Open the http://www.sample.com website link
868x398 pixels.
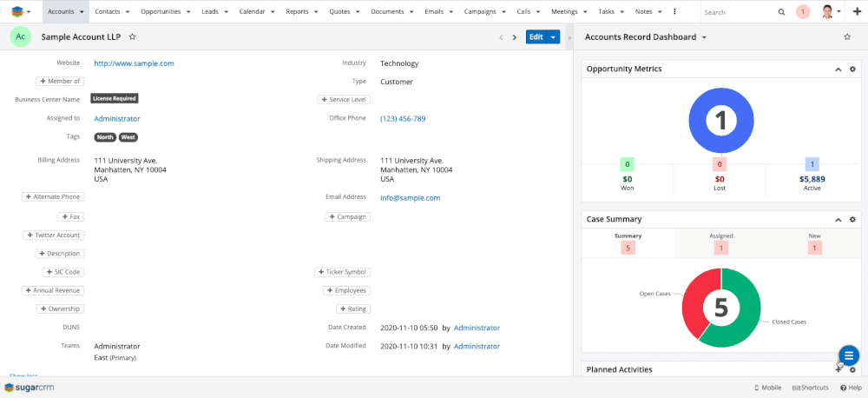pos(134,63)
